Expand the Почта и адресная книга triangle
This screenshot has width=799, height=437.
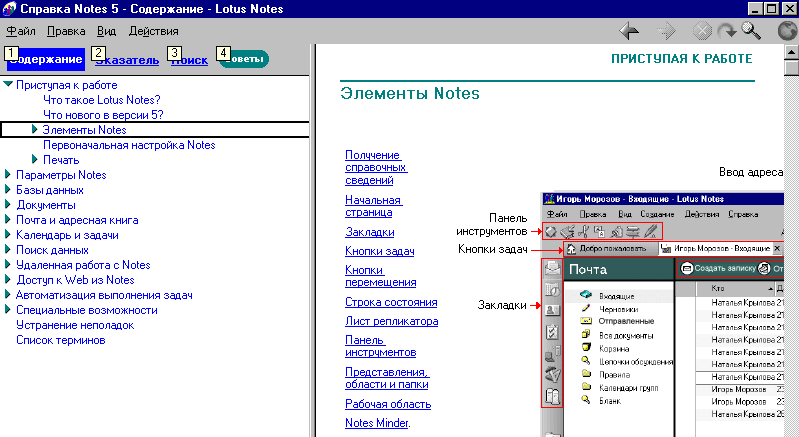pyautogui.click(x=8, y=220)
